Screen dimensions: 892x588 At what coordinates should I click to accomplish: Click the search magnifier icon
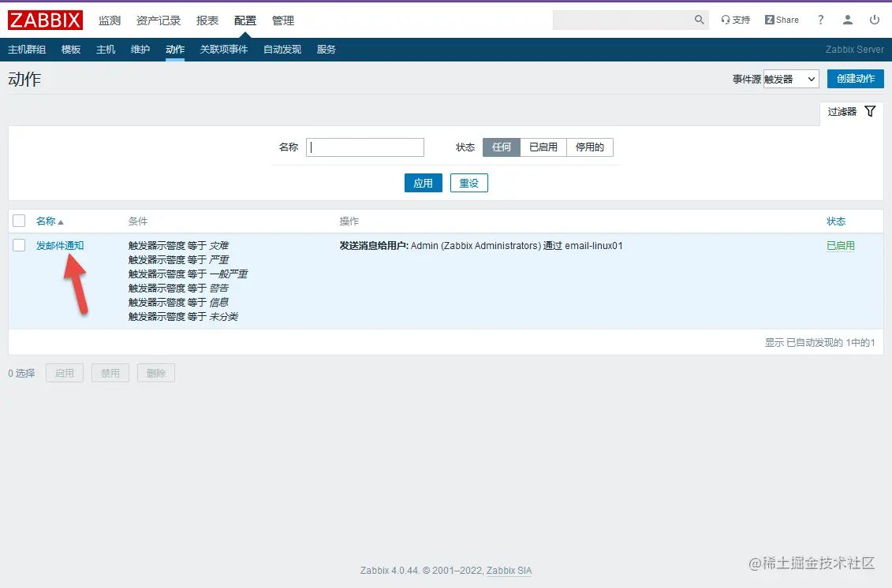tap(699, 20)
